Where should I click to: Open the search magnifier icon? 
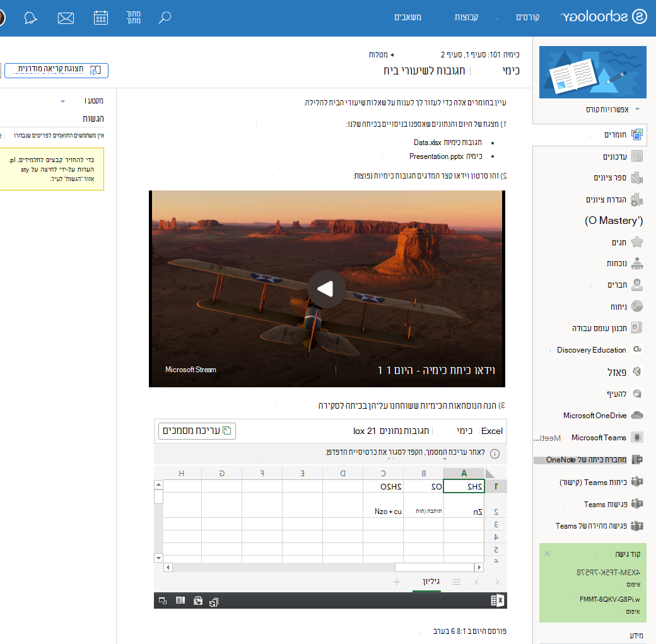(x=165, y=17)
